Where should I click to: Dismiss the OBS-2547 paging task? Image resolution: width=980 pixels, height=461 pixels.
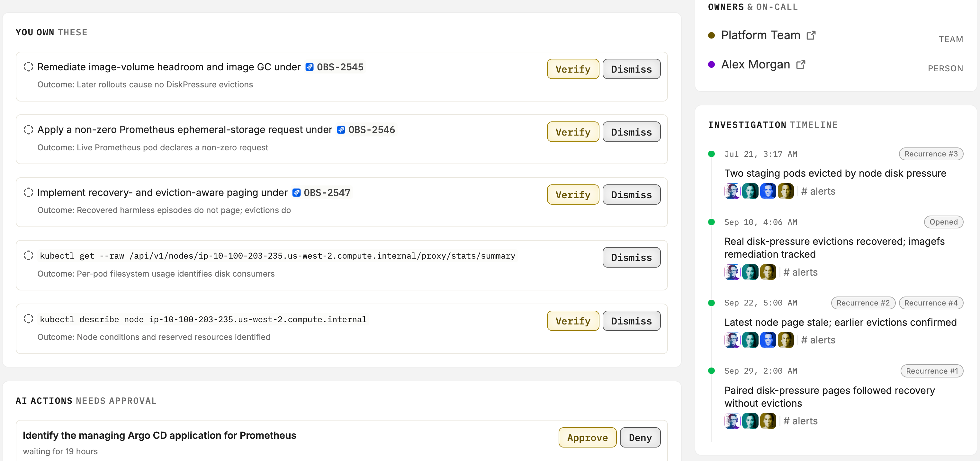(x=632, y=195)
